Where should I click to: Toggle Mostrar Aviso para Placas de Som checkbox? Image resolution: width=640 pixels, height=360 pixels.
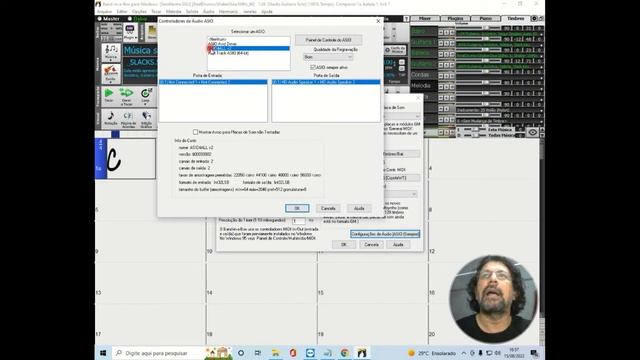coord(196,132)
